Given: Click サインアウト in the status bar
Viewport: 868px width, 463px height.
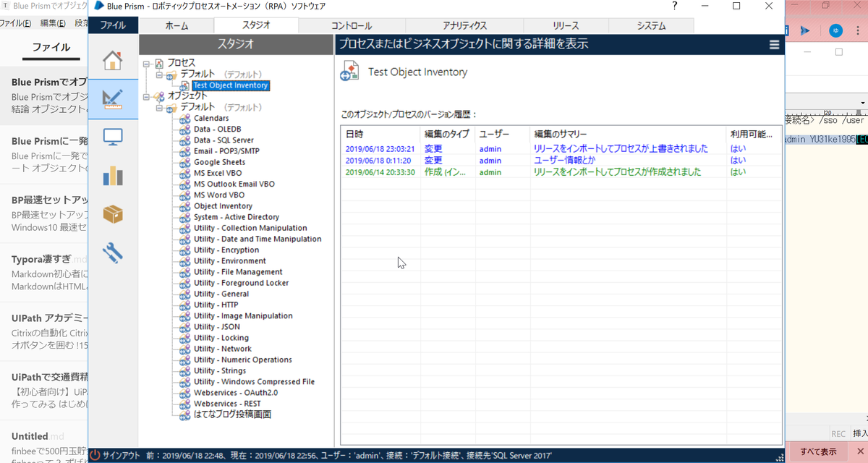Looking at the screenshot, I should [122, 455].
